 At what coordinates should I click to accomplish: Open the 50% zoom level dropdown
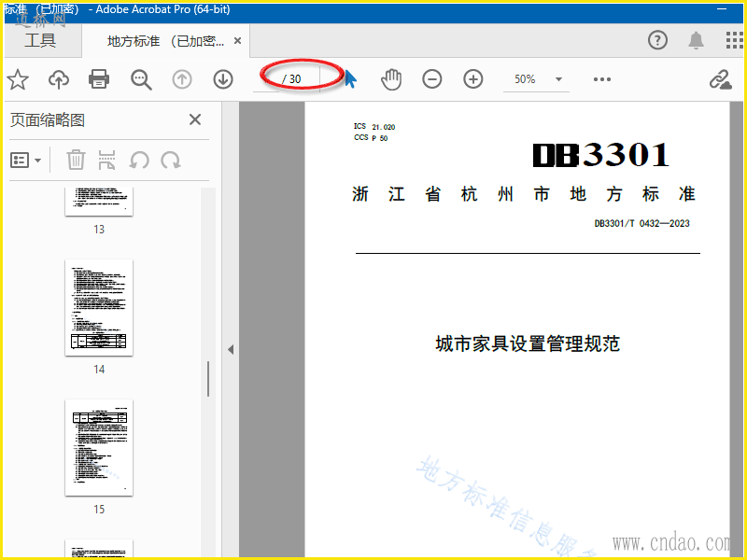(536, 79)
